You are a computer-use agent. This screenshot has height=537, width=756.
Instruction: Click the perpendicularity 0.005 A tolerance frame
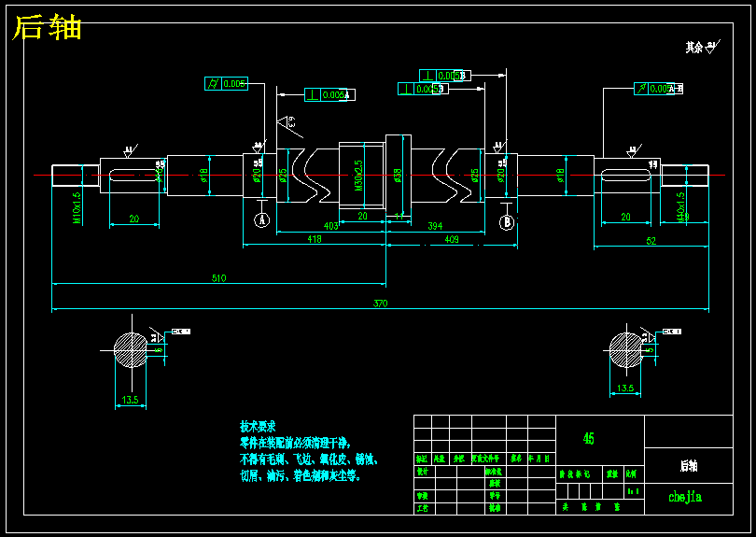pos(329,95)
